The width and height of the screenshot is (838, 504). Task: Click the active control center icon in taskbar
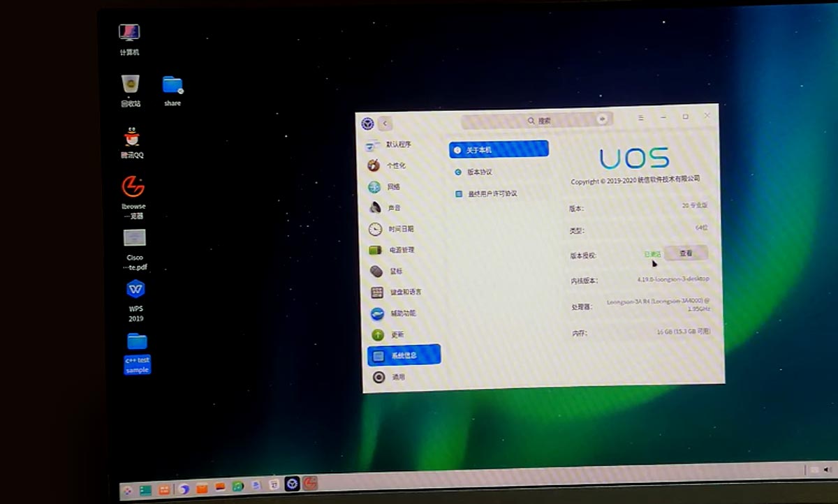[292, 484]
